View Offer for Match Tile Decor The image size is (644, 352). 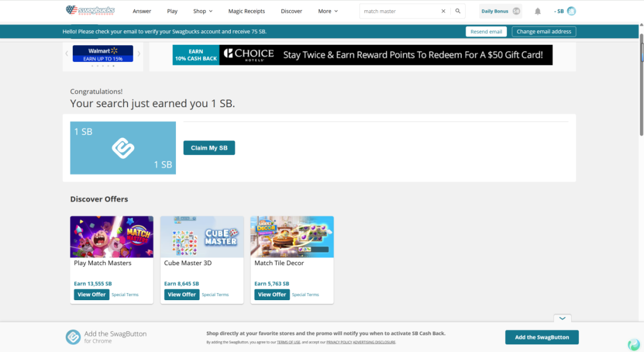[272, 295]
